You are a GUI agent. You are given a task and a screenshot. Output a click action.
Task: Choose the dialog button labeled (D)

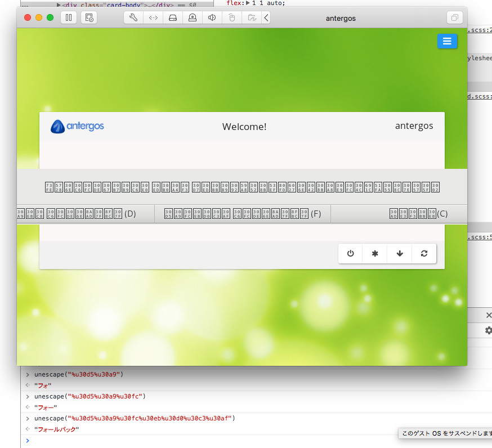pyautogui.click(x=86, y=214)
